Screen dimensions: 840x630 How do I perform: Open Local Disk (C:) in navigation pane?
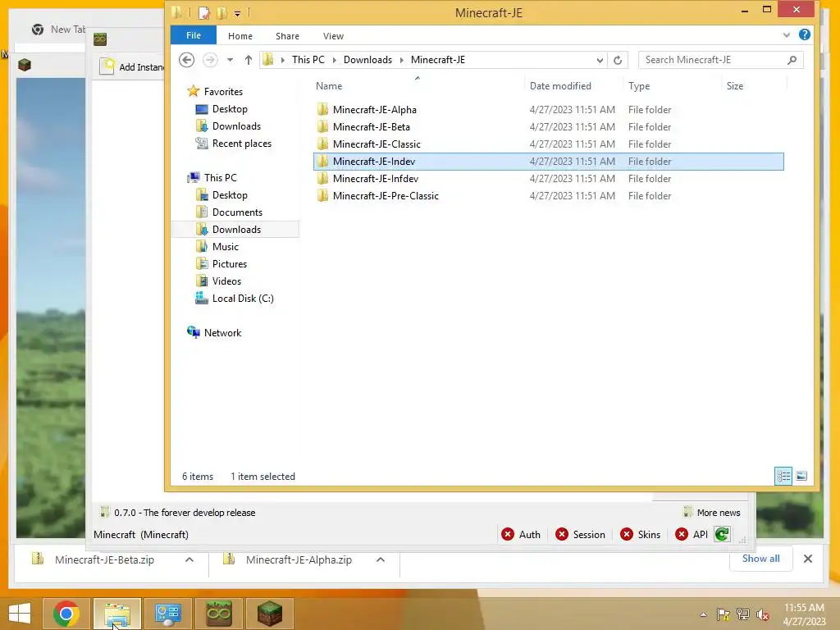point(243,299)
